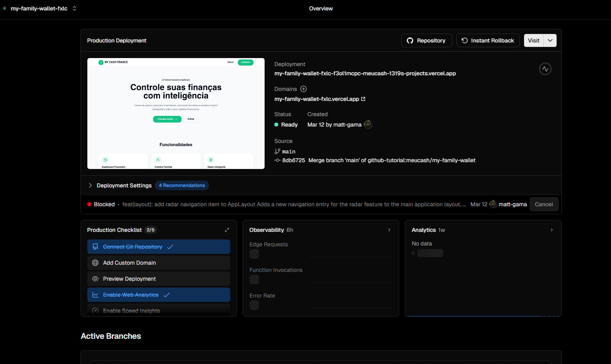This screenshot has width=611, height=364.
Task: Select the Overview tab
Action: 321,8
